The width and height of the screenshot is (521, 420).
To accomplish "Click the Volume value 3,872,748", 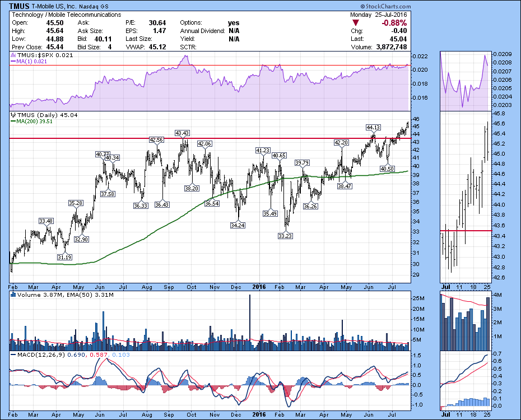I will click(x=392, y=47).
